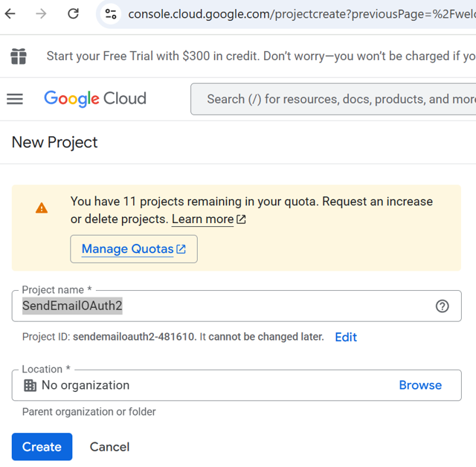Show help for Project name field
This screenshot has height=467, width=476.
tap(443, 306)
